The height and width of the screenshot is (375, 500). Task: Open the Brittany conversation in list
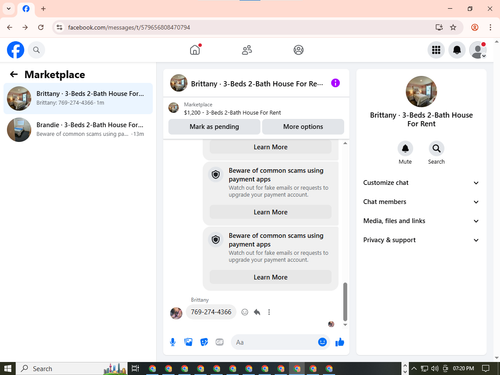point(78,98)
